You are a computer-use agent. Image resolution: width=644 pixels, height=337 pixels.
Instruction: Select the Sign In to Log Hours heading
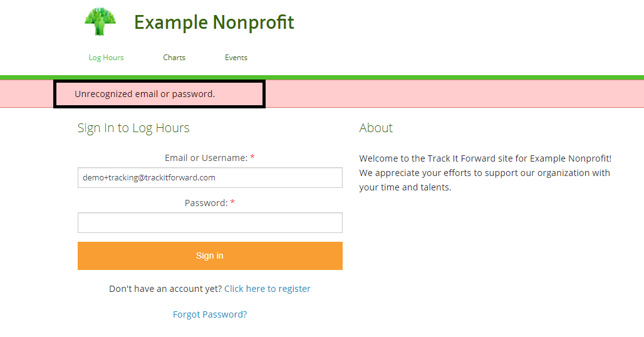click(133, 128)
